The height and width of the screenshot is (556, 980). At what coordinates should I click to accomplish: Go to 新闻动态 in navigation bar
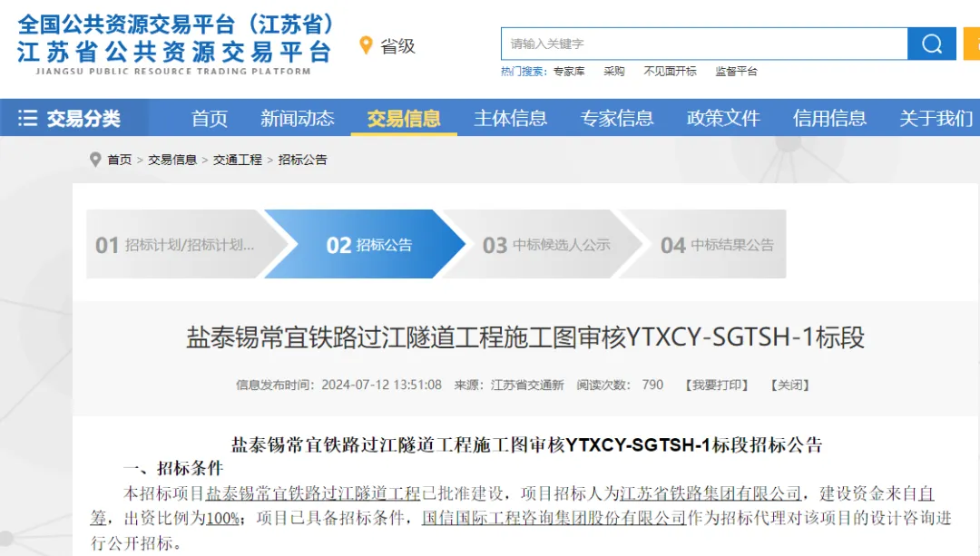[x=297, y=118]
